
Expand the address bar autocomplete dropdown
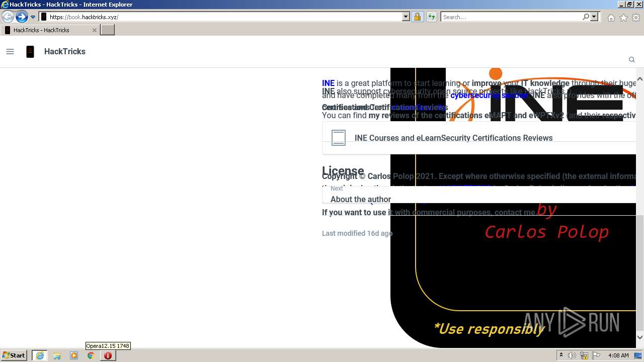tap(406, 17)
